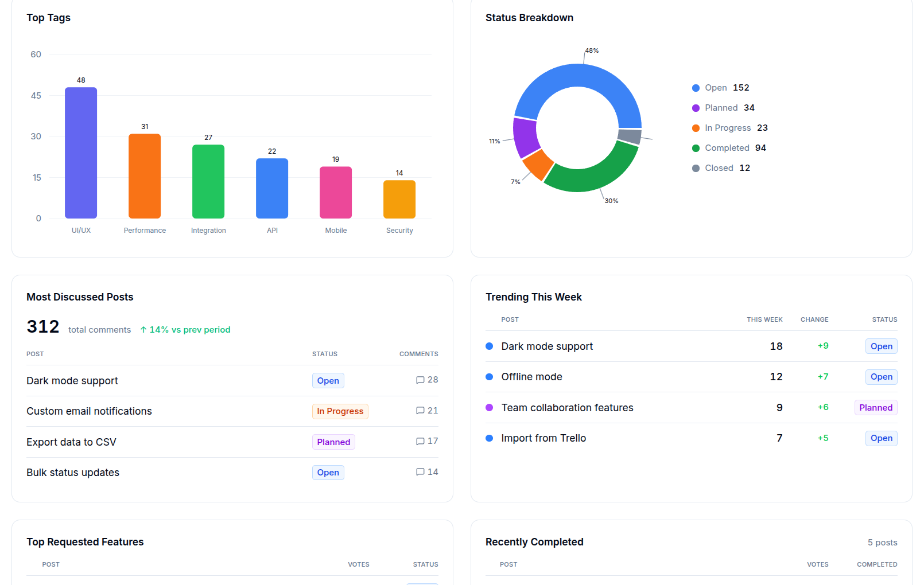Click Planned badge for Export data to CSV
This screenshot has height=585, width=924.
coord(333,442)
